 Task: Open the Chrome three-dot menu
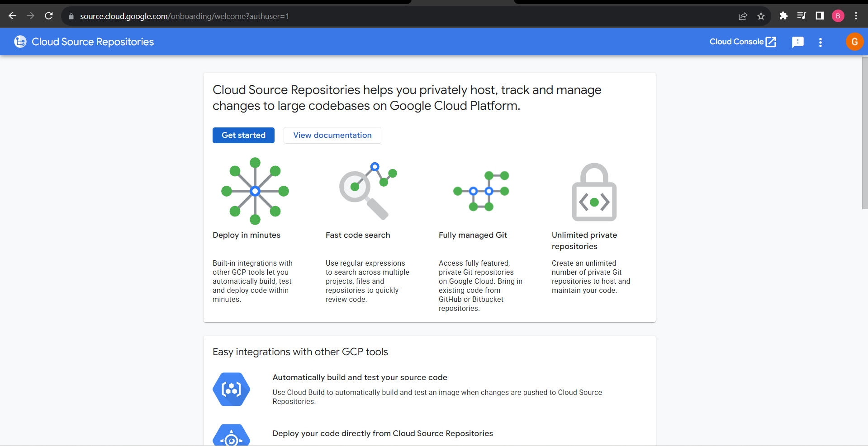click(856, 16)
